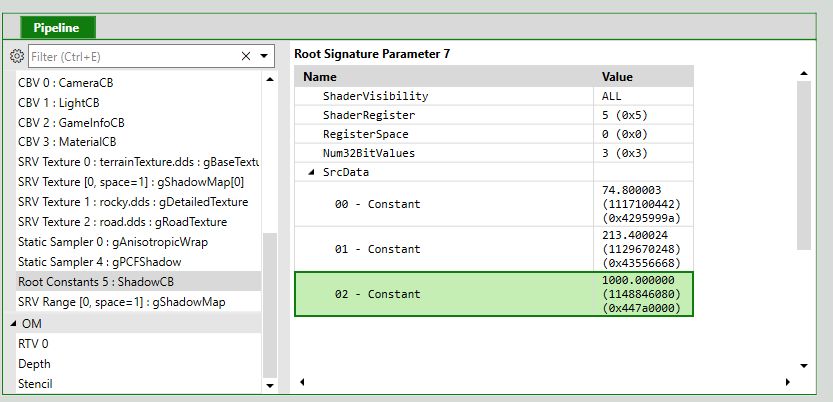Click the horizontal scroll left arrow

coord(302,382)
